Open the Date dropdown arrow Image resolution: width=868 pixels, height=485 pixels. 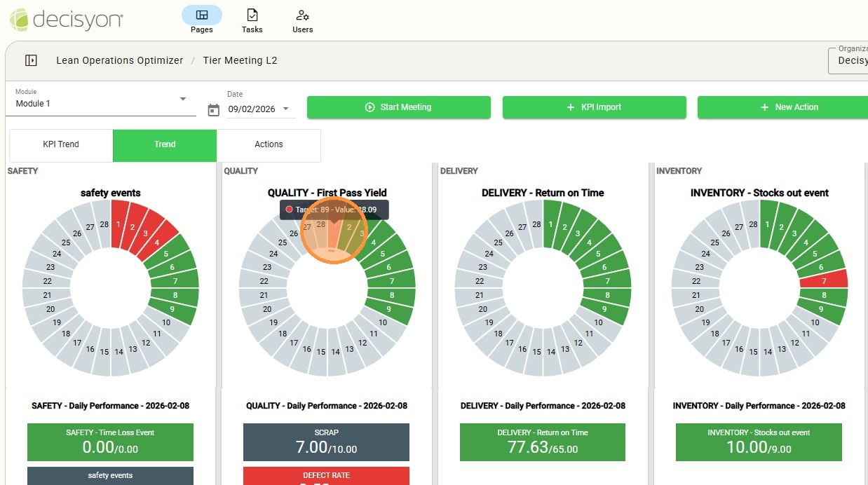point(285,109)
